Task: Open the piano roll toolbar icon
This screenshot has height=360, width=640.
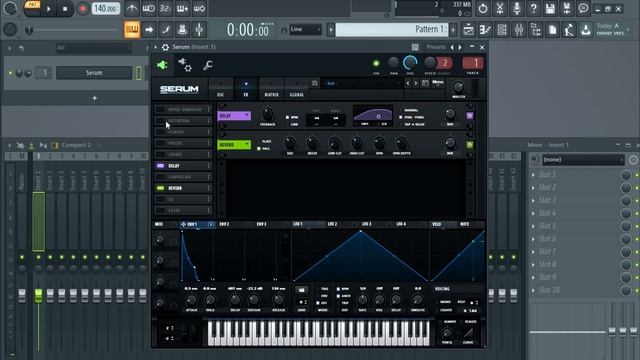Action: pos(485,29)
